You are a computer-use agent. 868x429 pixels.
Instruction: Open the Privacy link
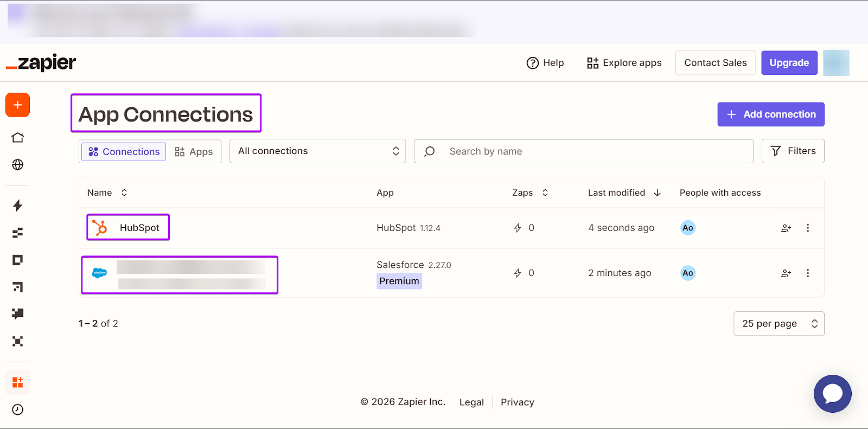(x=517, y=402)
